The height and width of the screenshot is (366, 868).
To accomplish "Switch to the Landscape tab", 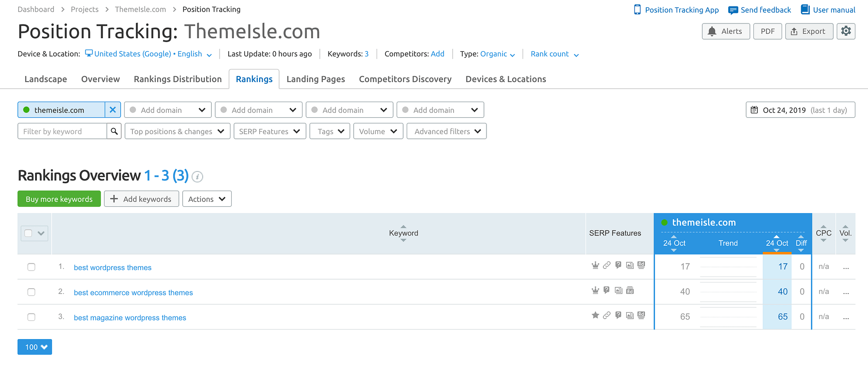I will point(46,79).
